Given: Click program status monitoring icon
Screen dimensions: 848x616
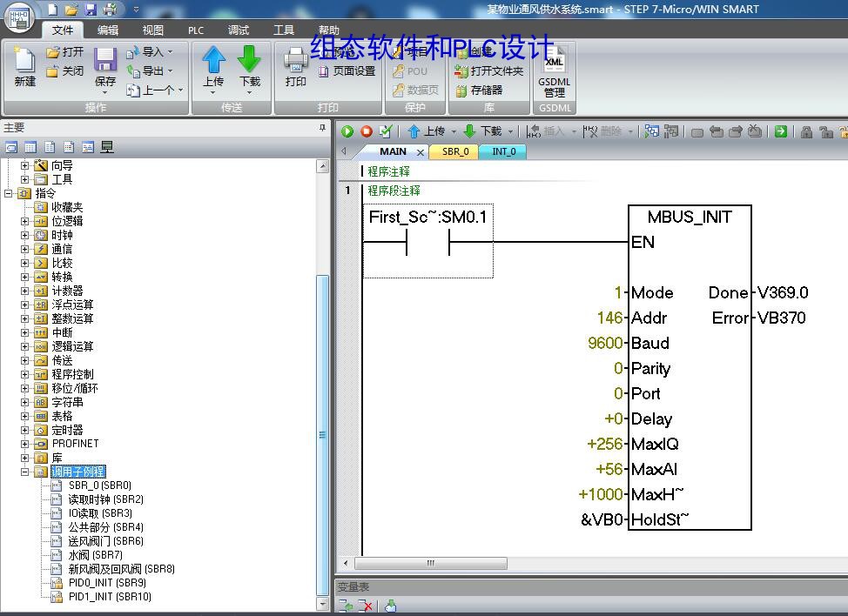Looking at the screenshot, I should click(652, 131).
